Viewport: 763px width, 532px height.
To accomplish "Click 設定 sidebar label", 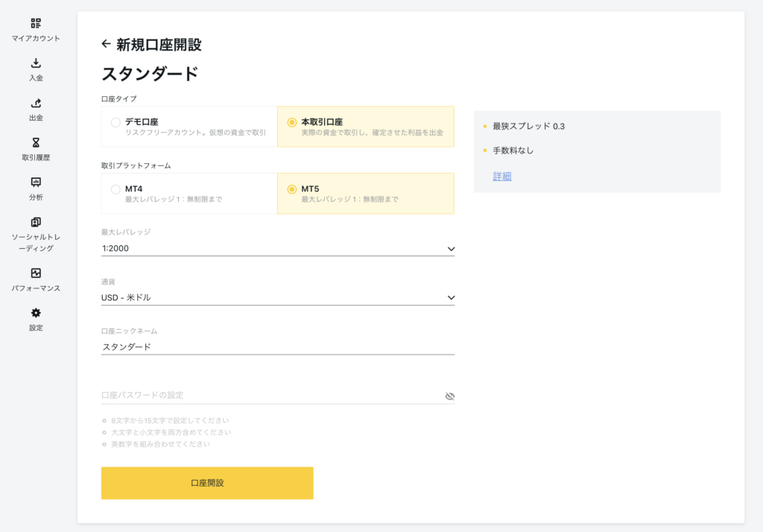I will [x=36, y=328].
